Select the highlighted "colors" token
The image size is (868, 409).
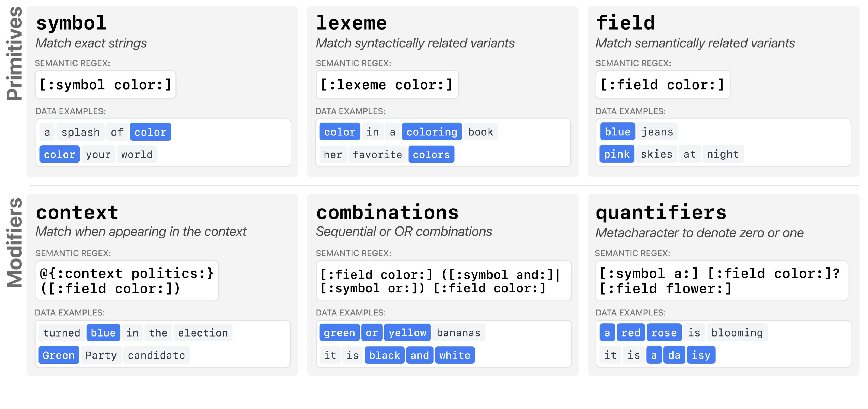pos(431,155)
